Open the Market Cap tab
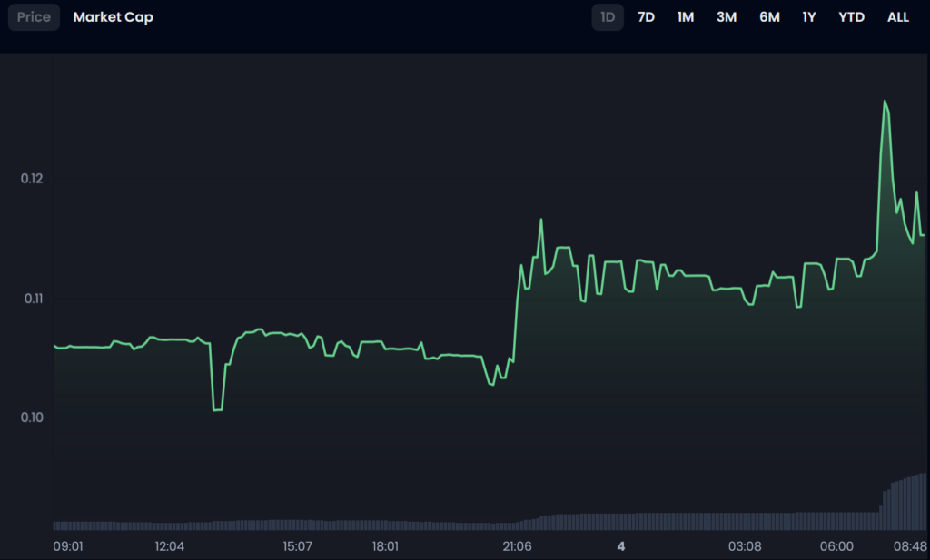Image resolution: width=930 pixels, height=560 pixels. coord(113,17)
